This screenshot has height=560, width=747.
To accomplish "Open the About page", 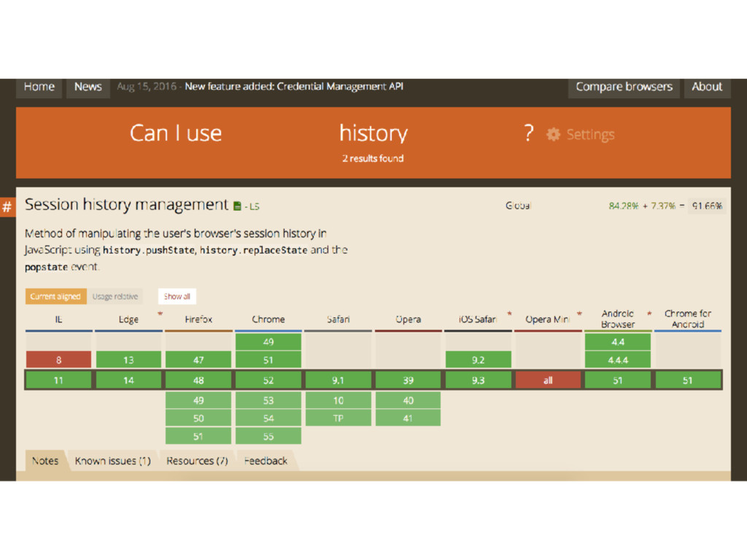I will coord(707,87).
